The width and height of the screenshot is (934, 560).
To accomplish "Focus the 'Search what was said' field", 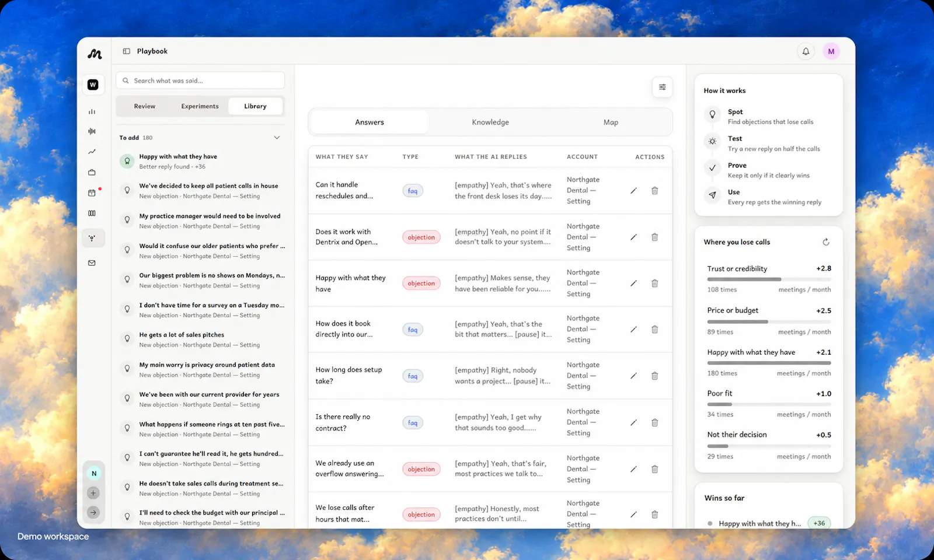I will click(200, 80).
